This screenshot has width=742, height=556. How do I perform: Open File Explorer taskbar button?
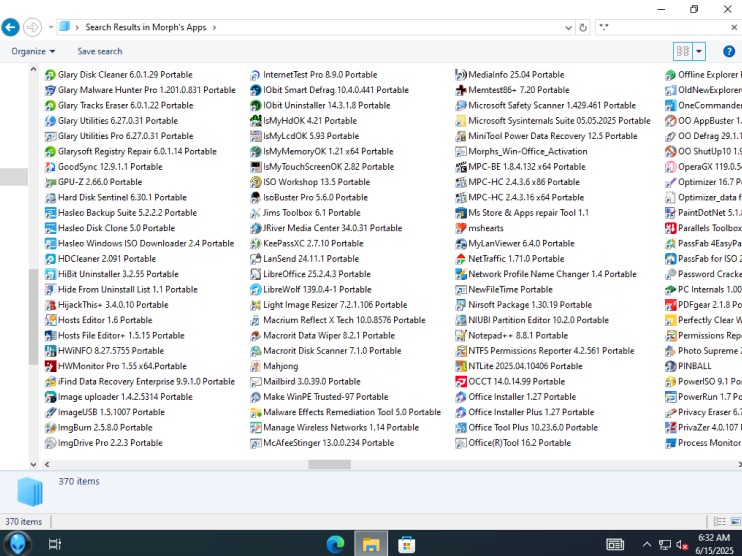click(371, 544)
